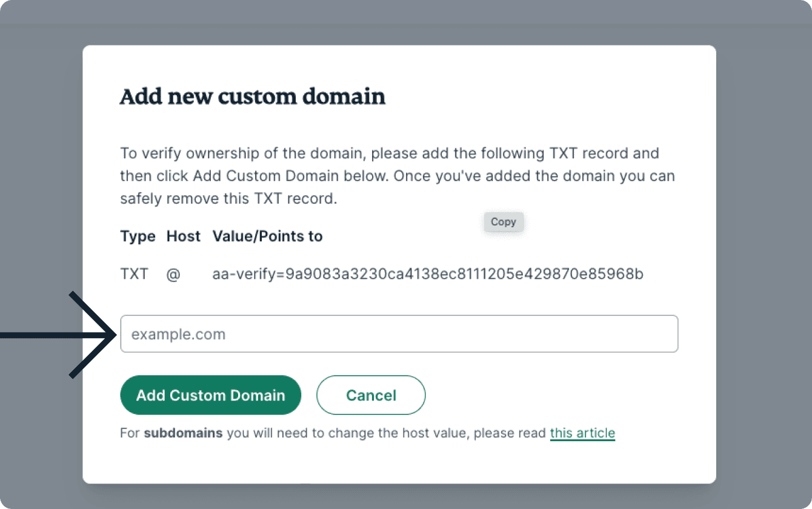812x509 pixels.
Task: Select the aa-verify TXT record value
Action: click(427, 274)
